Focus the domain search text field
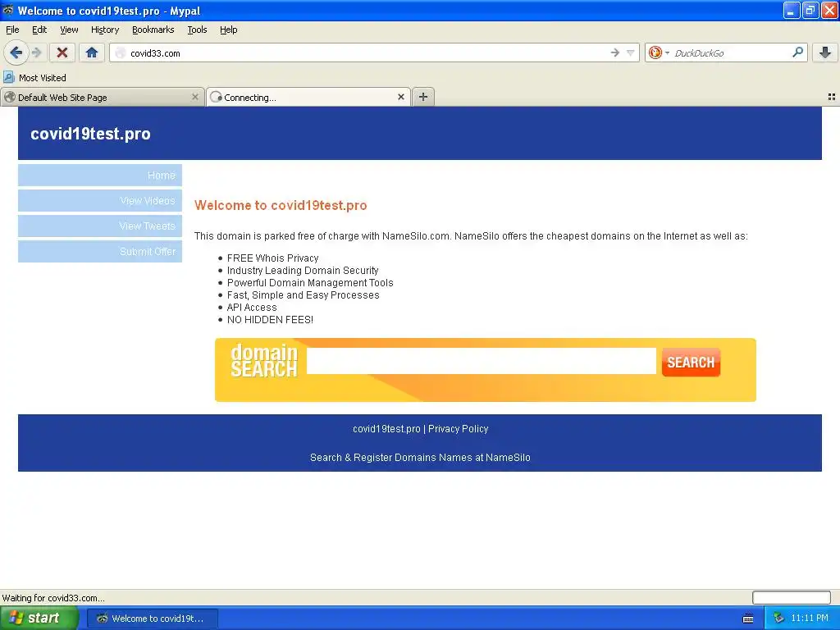 pyautogui.click(x=481, y=361)
